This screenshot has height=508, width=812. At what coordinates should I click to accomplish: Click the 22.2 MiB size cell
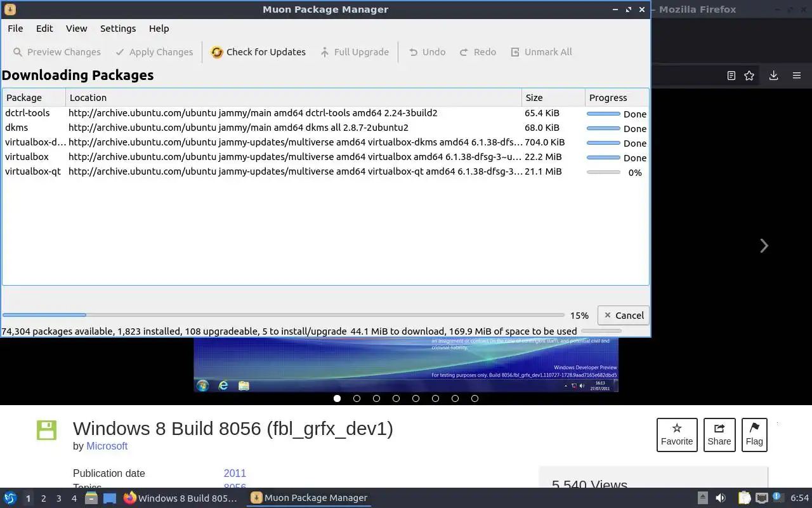point(542,157)
